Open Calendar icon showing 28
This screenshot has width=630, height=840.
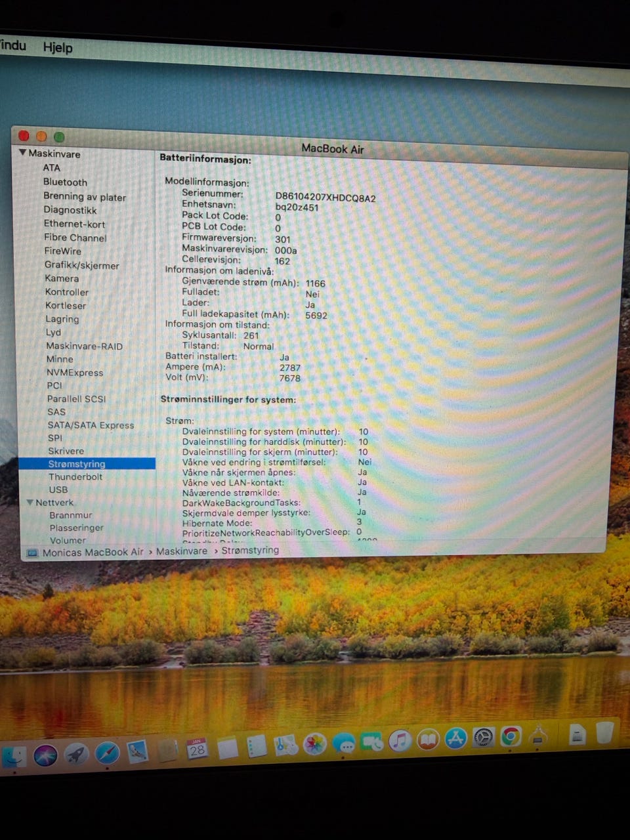pyautogui.click(x=197, y=749)
